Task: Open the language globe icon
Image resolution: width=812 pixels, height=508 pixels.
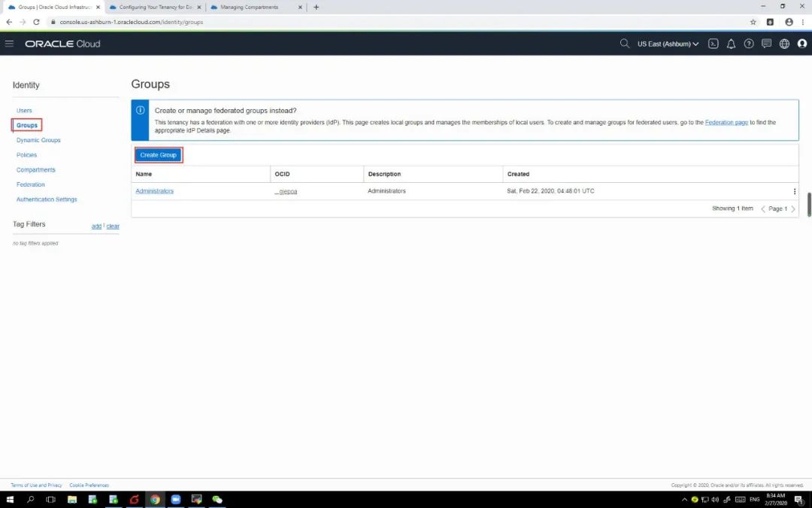Action: click(x=784, y=44)
